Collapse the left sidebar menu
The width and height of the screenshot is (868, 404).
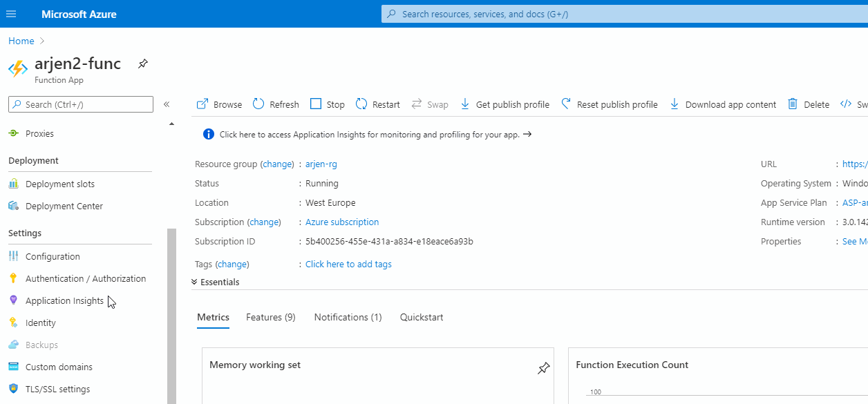point(166,104)
